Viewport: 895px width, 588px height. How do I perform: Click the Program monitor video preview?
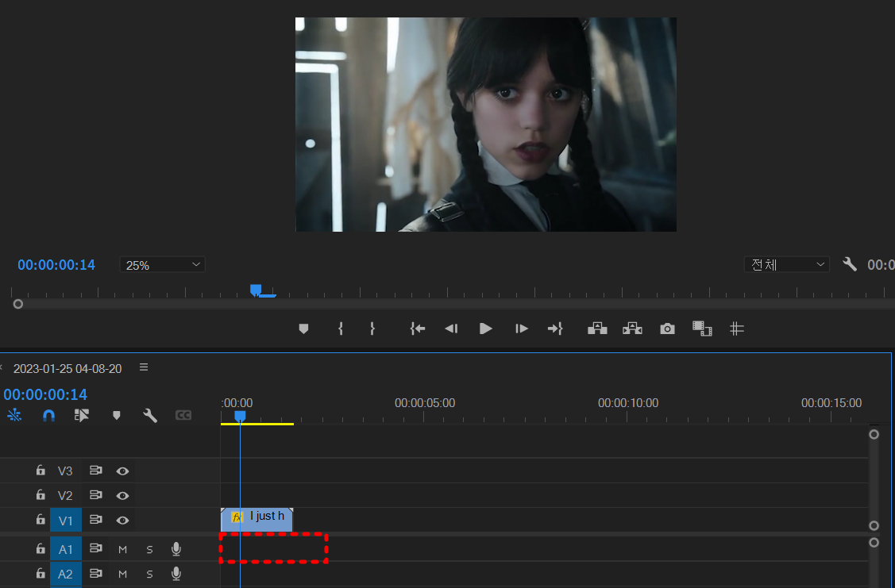click(486, 125)
